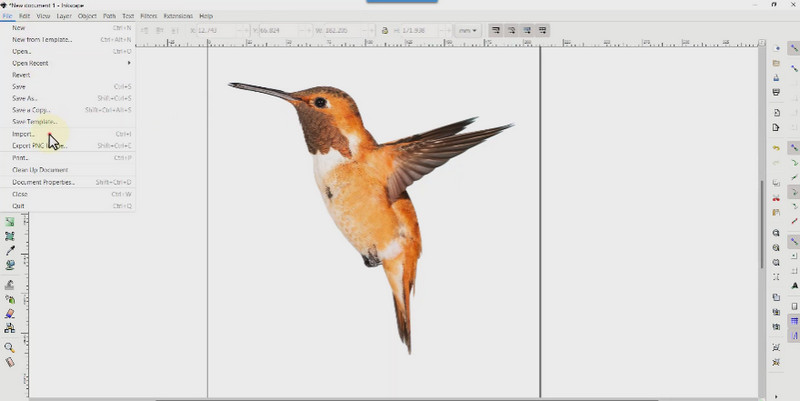
Task: Click the vertical canvas scrollbar
Action: coord(762,224)
